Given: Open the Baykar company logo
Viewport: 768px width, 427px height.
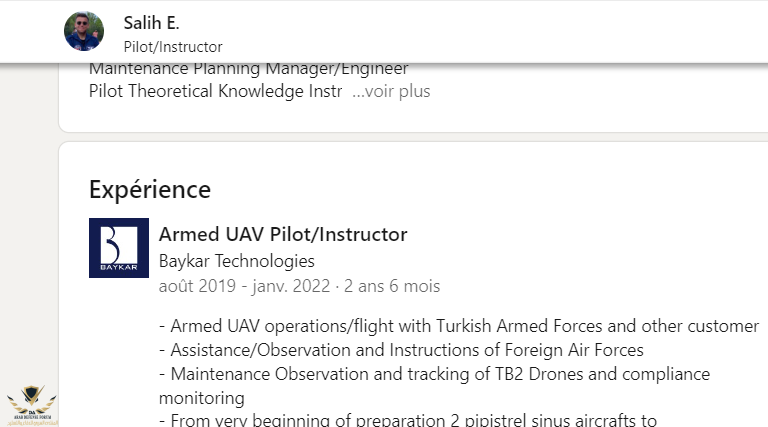Looking at the screenshot, I should 118,248.
